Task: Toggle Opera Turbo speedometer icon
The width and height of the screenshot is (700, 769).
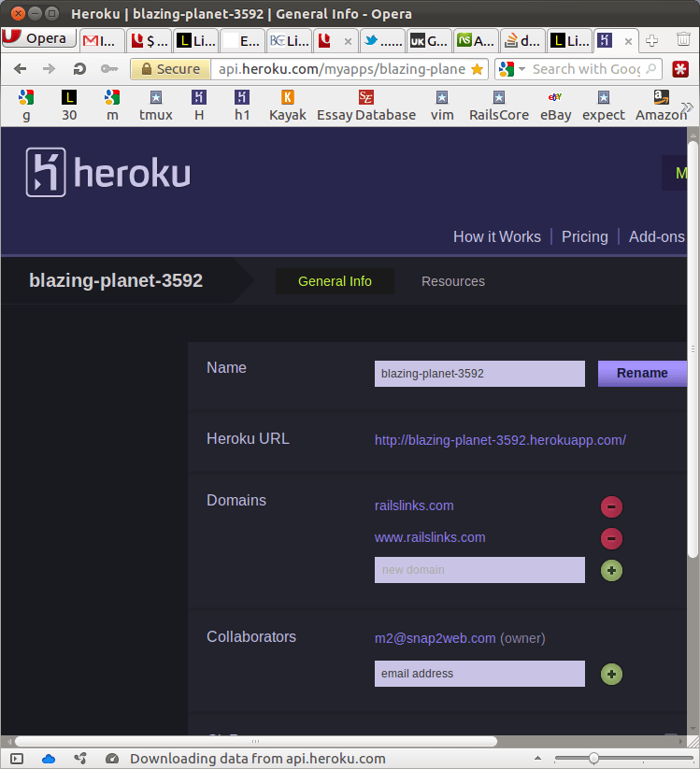Action: [112, 759]
